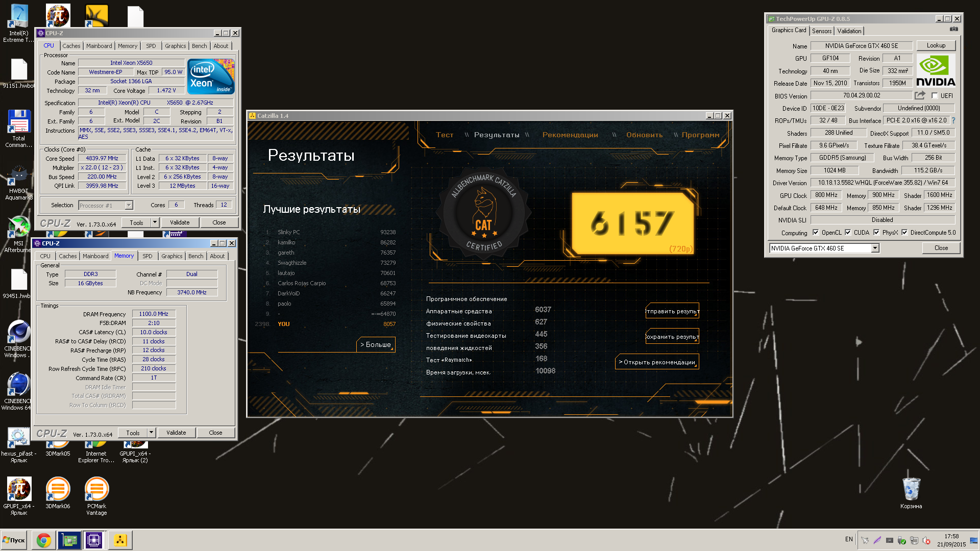Click the GPU-Z screenshot camera icon
The height and width of the screenshot is (551, 980).
(x=953, y=30)
